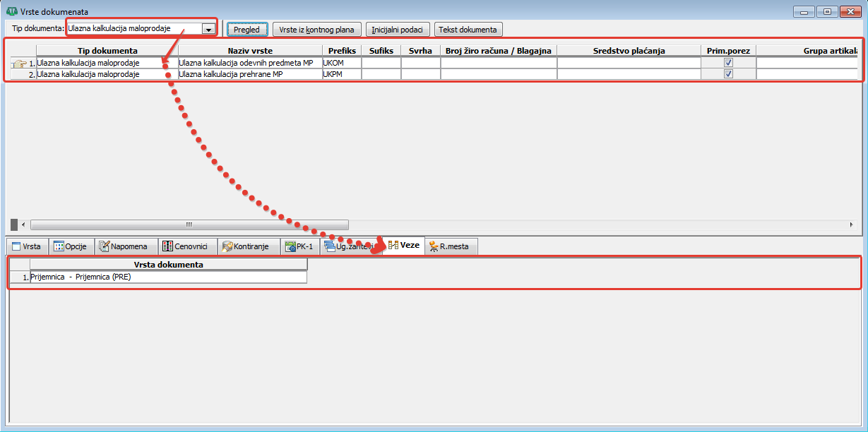Click the horizontal scrollbar thumb
Screen dimensions: 868x432
click(x=189, y=224)
